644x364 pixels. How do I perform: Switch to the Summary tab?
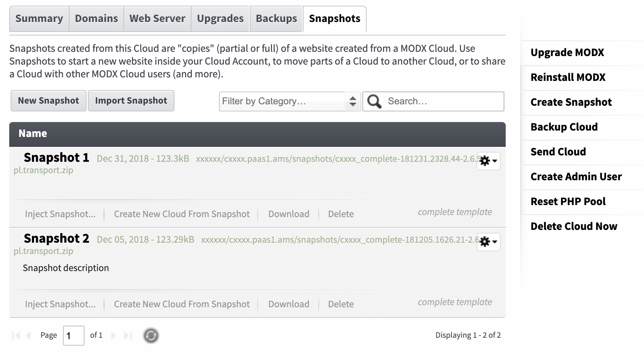[39, 19]
